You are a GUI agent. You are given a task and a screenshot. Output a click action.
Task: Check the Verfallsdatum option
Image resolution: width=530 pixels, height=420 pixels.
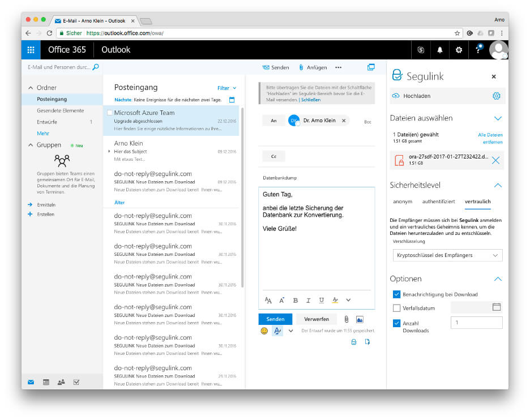(395, 307)
